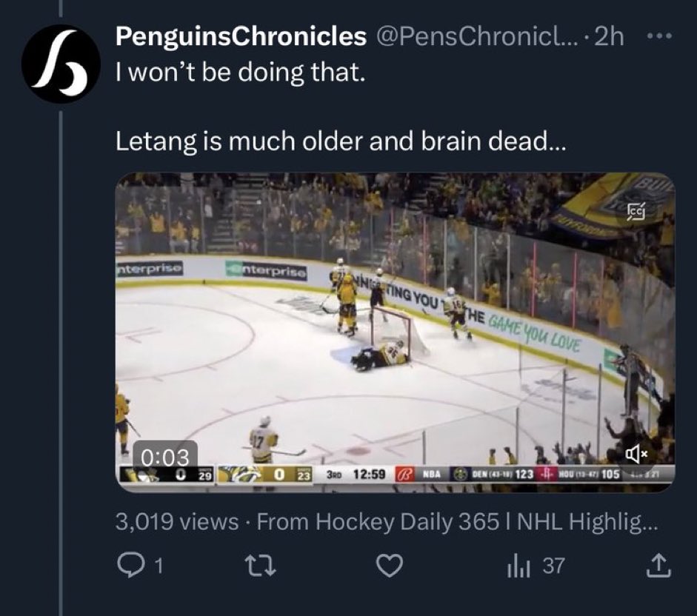
Task: Open the three-dot more options menu
Action: (660, 36)
